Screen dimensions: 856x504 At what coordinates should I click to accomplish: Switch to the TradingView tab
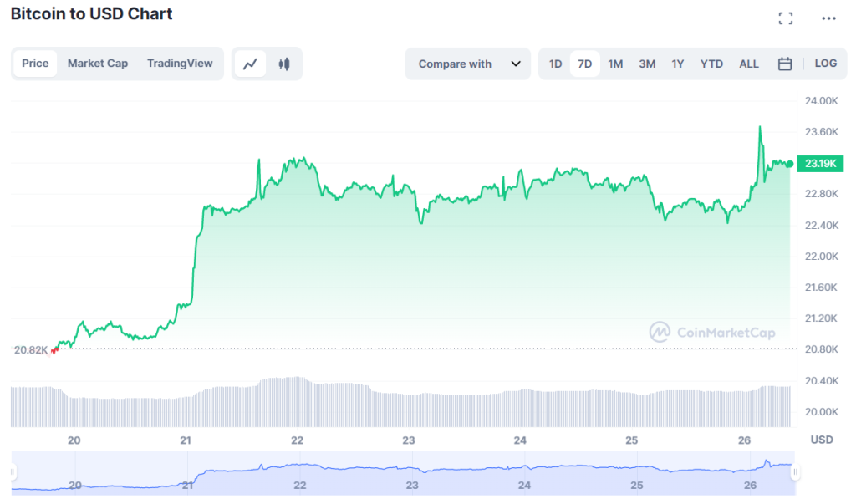(x=180, y=64)
